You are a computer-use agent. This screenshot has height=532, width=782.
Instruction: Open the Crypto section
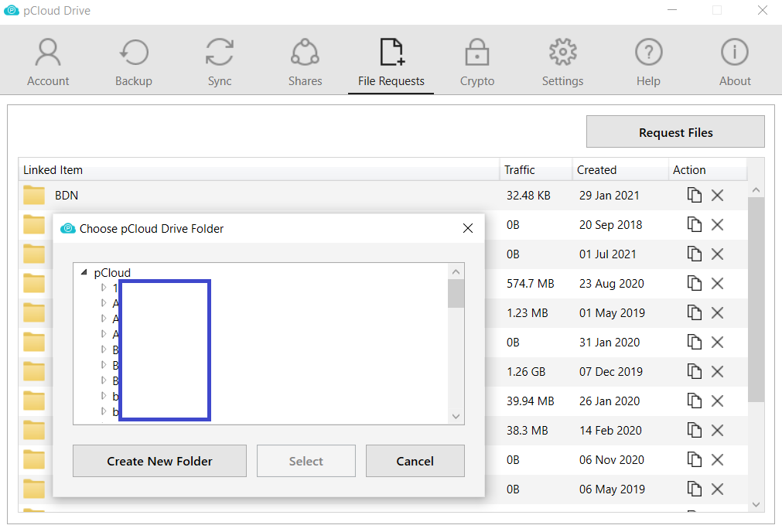pos(477,63)
